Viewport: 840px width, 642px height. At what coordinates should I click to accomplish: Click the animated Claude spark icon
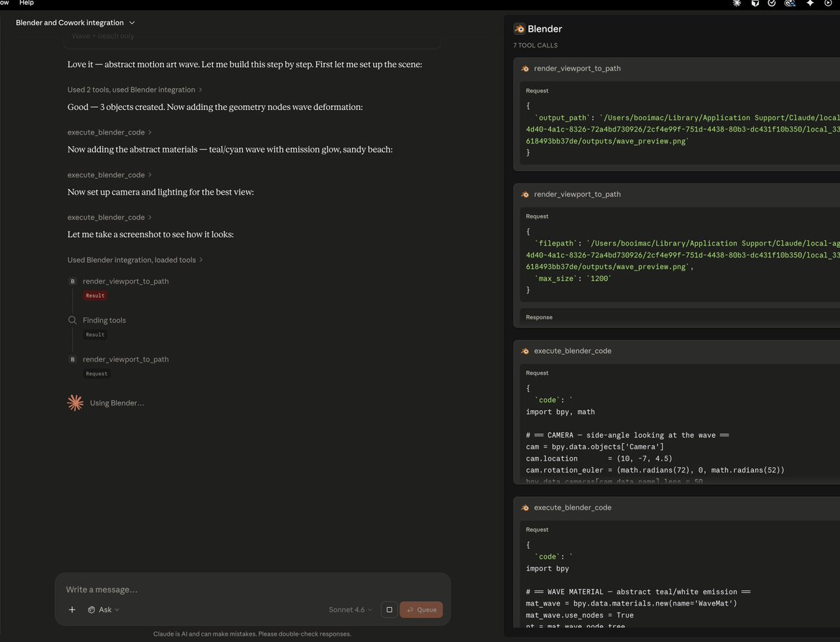click(75, 403)
